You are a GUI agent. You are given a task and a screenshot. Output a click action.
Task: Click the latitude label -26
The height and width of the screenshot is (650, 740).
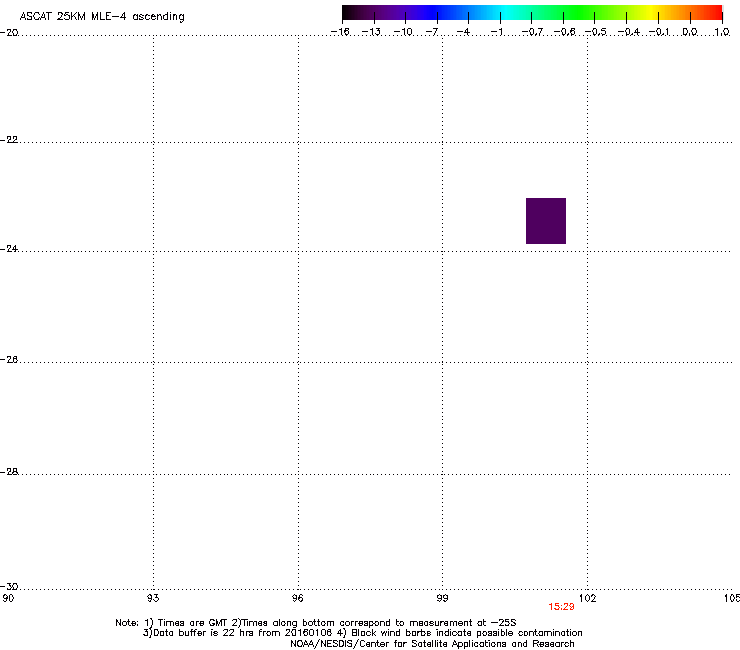point(9,360)
